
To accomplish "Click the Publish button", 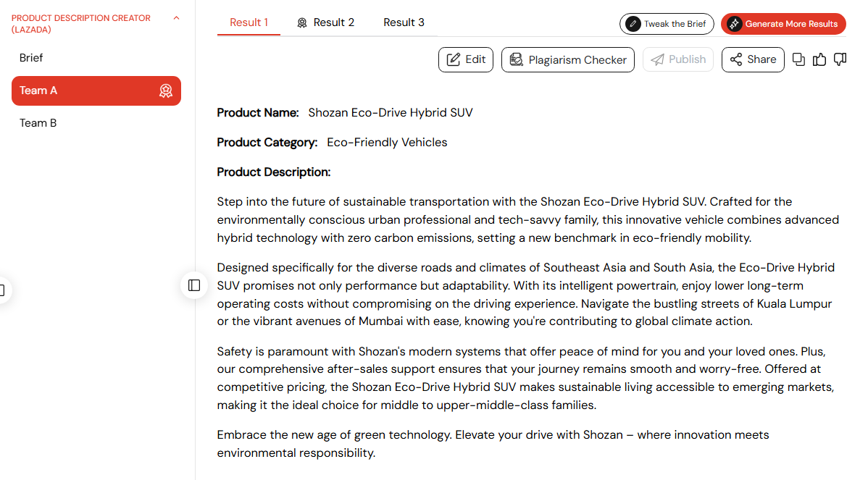I will pyautogui.click(x=678, y=59).
